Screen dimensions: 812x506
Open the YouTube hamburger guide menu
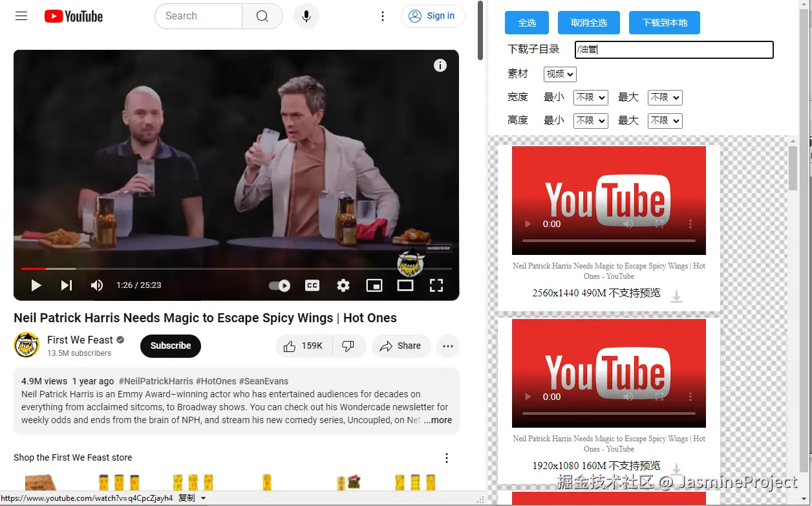coord(21,16)
